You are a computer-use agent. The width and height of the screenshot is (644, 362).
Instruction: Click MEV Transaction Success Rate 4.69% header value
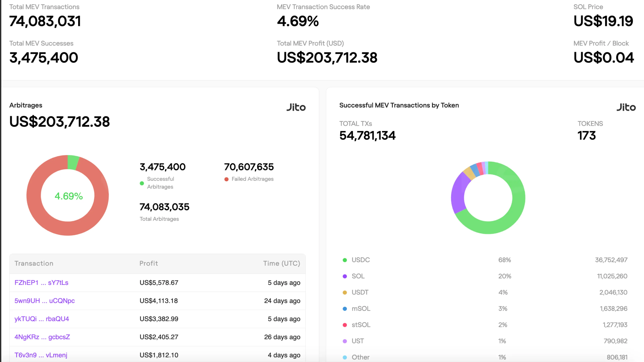298,21
